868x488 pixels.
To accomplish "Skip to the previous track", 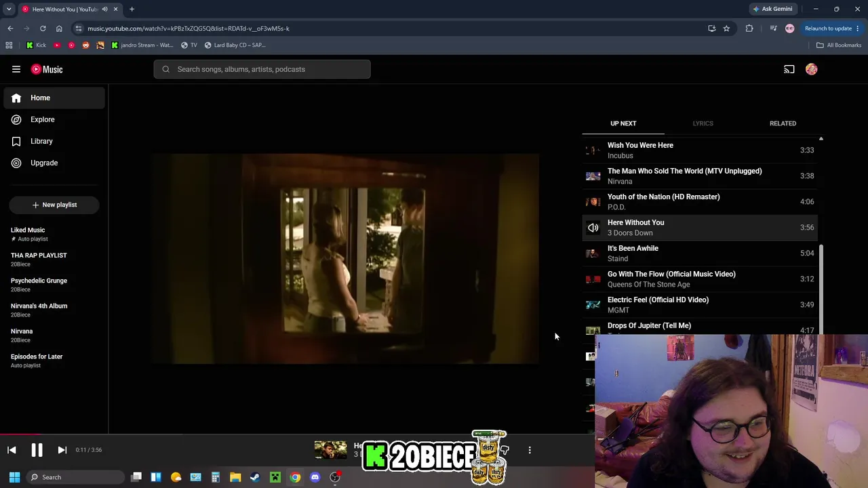I will 12,450.
